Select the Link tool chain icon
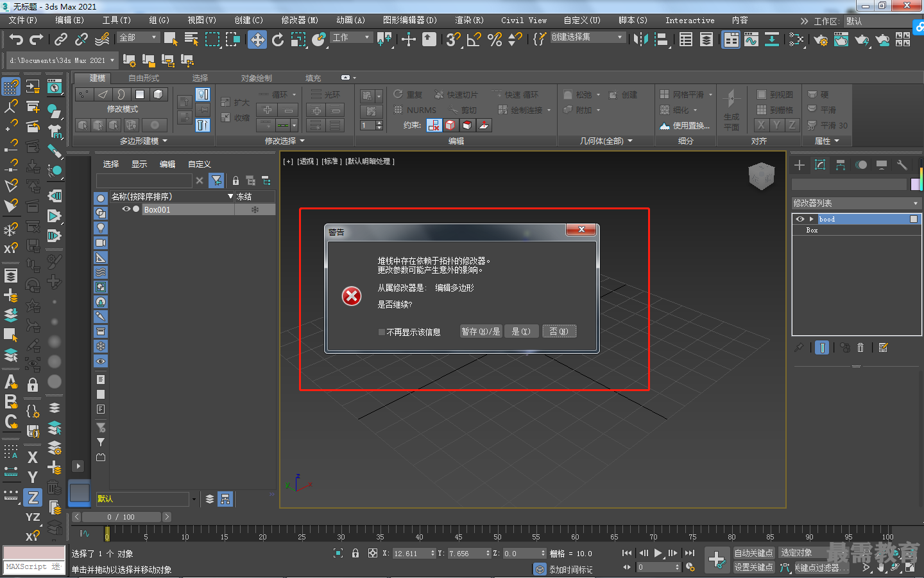This screenshot has width=924, height=578. click(x=61, y=40)
